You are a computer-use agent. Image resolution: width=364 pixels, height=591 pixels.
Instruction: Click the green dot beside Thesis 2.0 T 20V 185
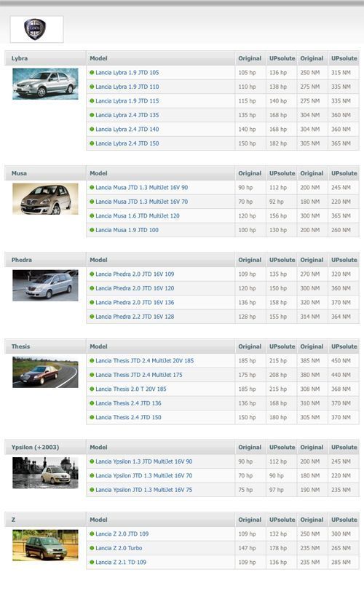[x=92, y=389]
